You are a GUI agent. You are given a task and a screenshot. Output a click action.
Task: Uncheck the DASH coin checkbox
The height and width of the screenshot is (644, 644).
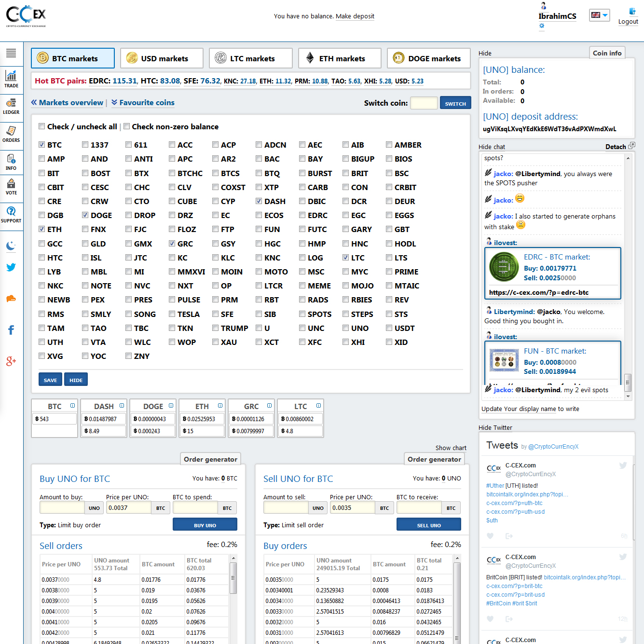click(x=259, y=201)
